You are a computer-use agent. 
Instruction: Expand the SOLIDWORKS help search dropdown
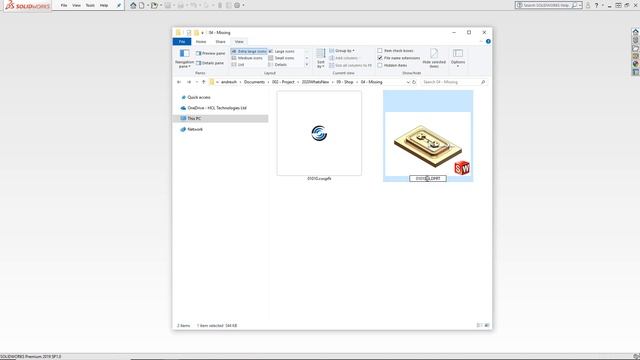click(x=580, y=5)
